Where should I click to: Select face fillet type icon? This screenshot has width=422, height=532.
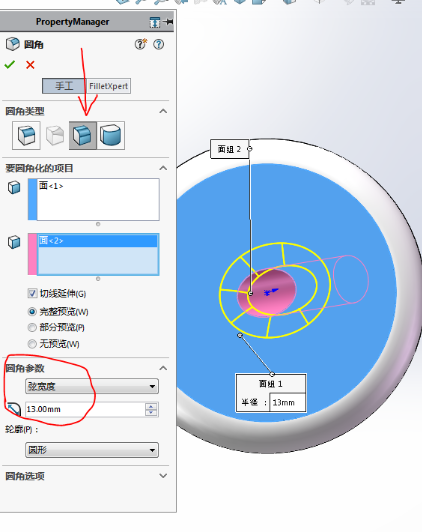tap(83, 135)
